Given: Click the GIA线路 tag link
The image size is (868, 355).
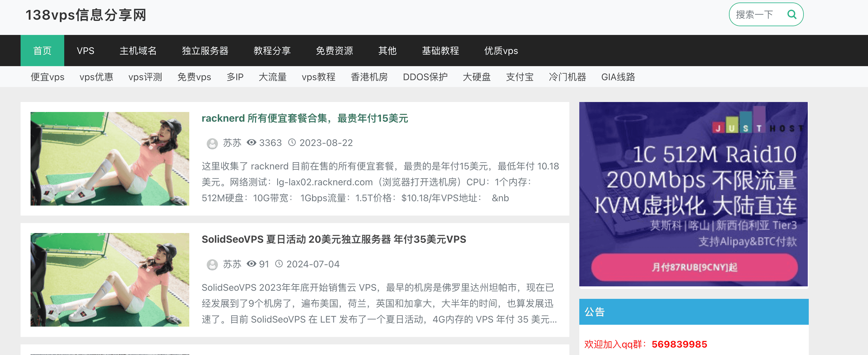Looking at the screenshot, I should coord(618,77).
